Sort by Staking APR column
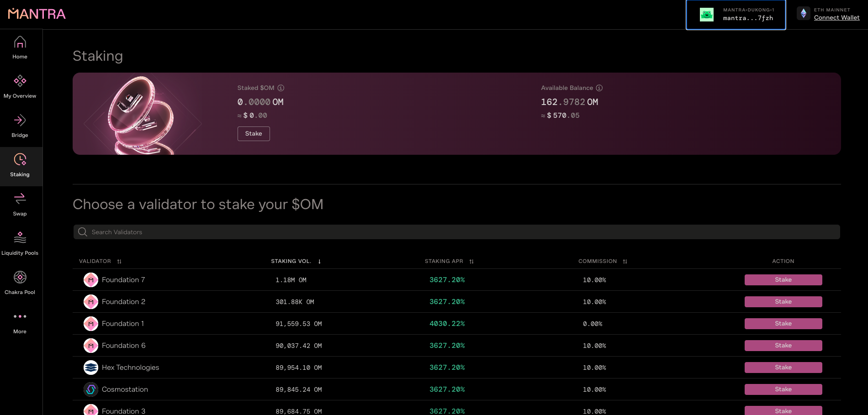This screenshot has width=868, height=415. click(x=471, y=262)
